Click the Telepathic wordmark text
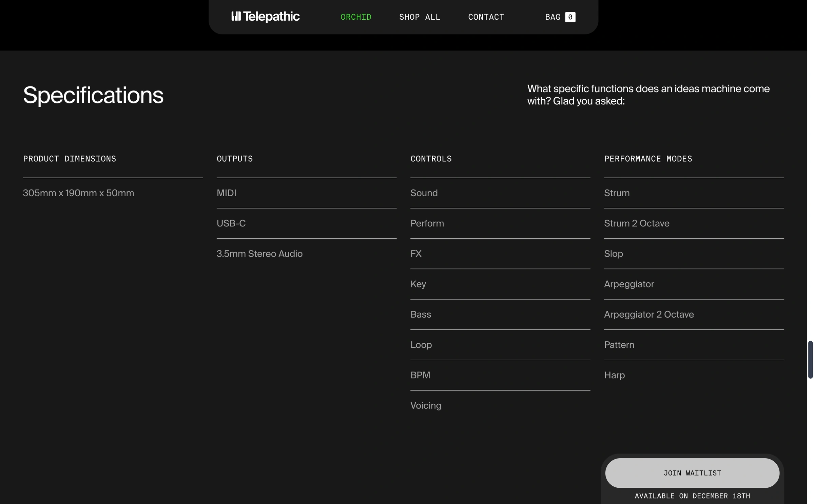 [271, 16]
